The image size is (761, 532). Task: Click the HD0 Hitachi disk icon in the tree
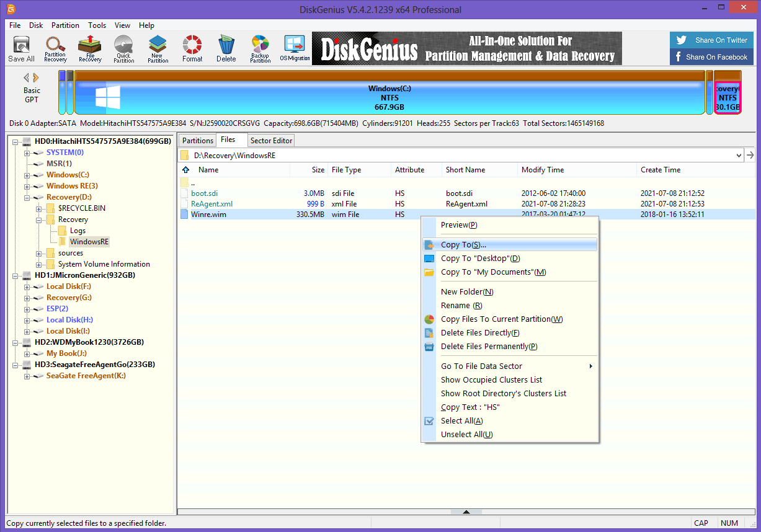point(27,141)
